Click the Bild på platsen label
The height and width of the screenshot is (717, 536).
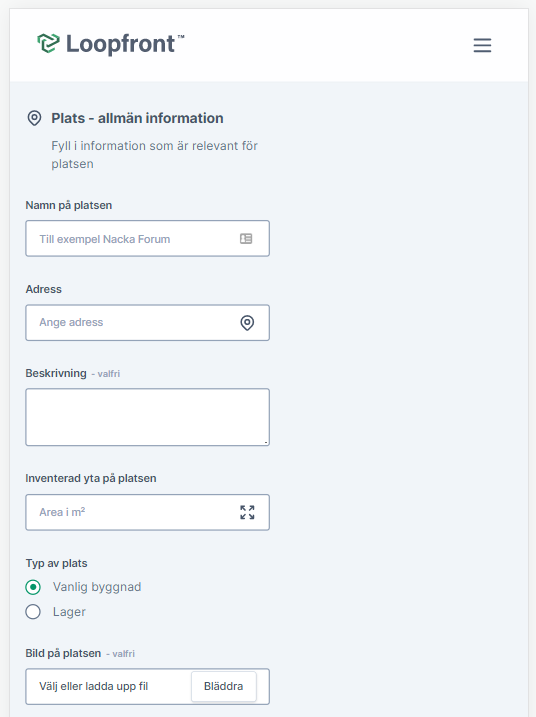click(63, 653)
